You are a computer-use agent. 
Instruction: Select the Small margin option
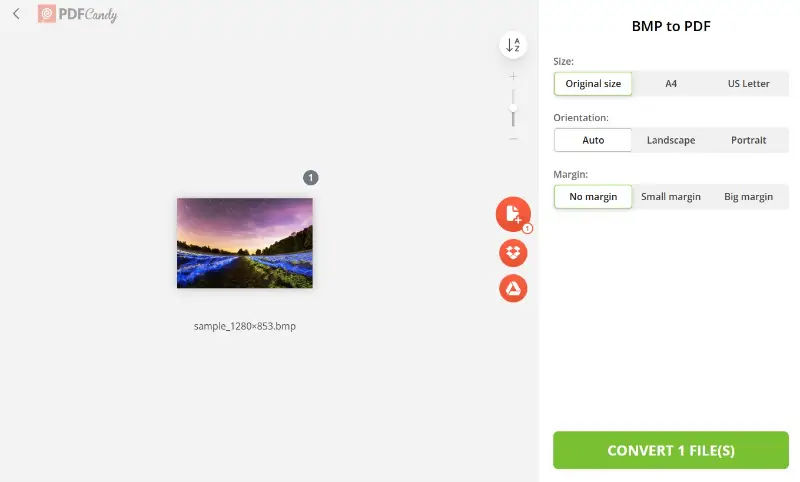[671, 197]
